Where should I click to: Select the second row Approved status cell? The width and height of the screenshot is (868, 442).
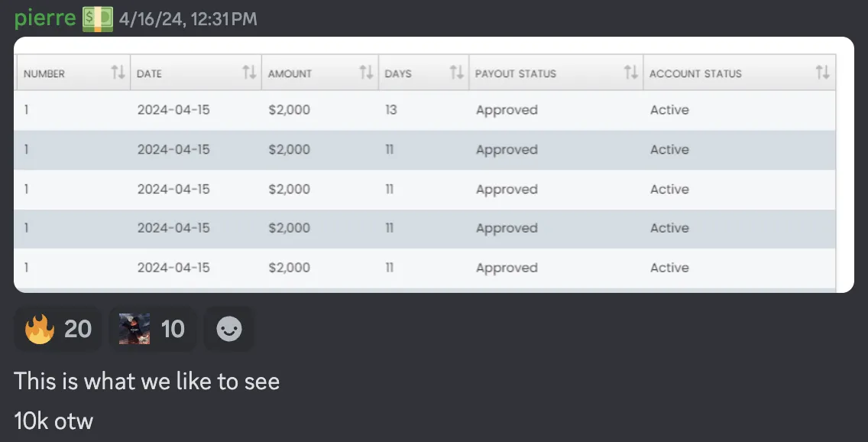pyautogui.click(x=507, y=150)
